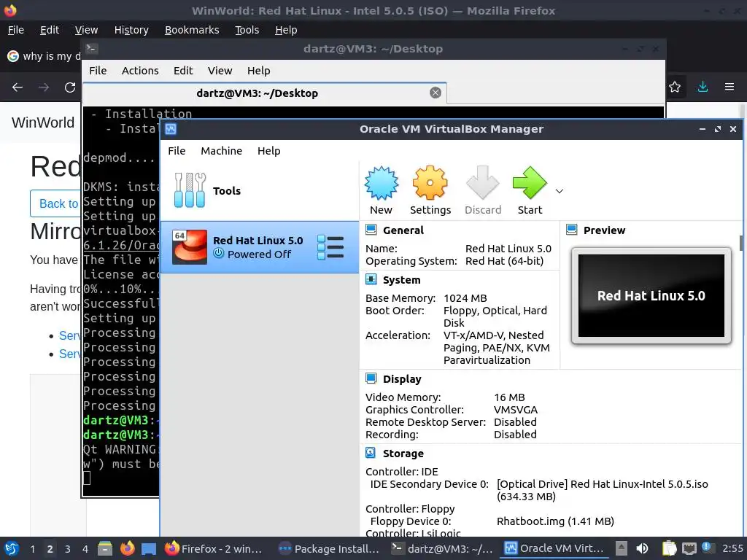Open the terminal View menu
This screenshot has height=560, width=747.
[x=220, y=71]
